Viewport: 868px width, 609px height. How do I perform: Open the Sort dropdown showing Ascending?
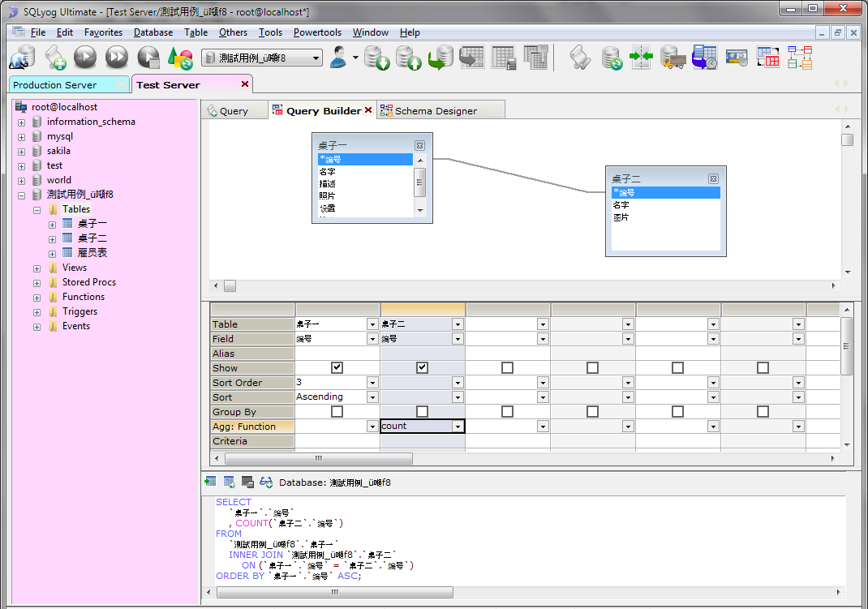pyautogui.click(x=372, y=397)
